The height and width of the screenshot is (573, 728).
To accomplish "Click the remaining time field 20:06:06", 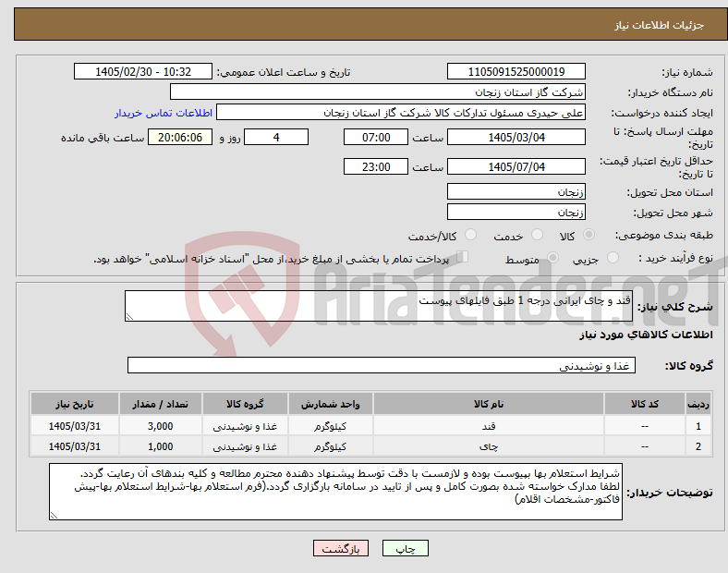I will click(x=180, y=138).
